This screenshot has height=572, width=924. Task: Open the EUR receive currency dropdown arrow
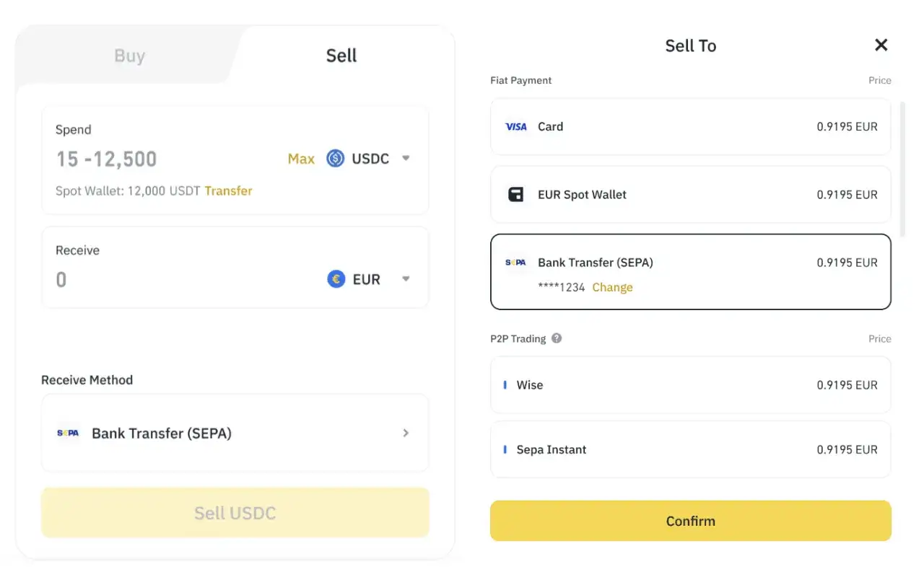[x=406, y=279]
